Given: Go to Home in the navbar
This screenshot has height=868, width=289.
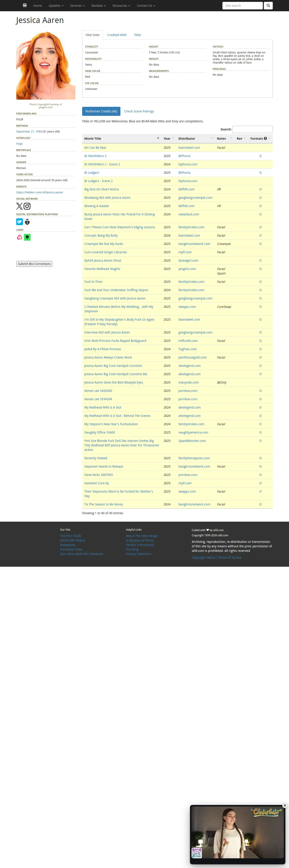Looking at the screenshot, I should [x=38, y=6].
